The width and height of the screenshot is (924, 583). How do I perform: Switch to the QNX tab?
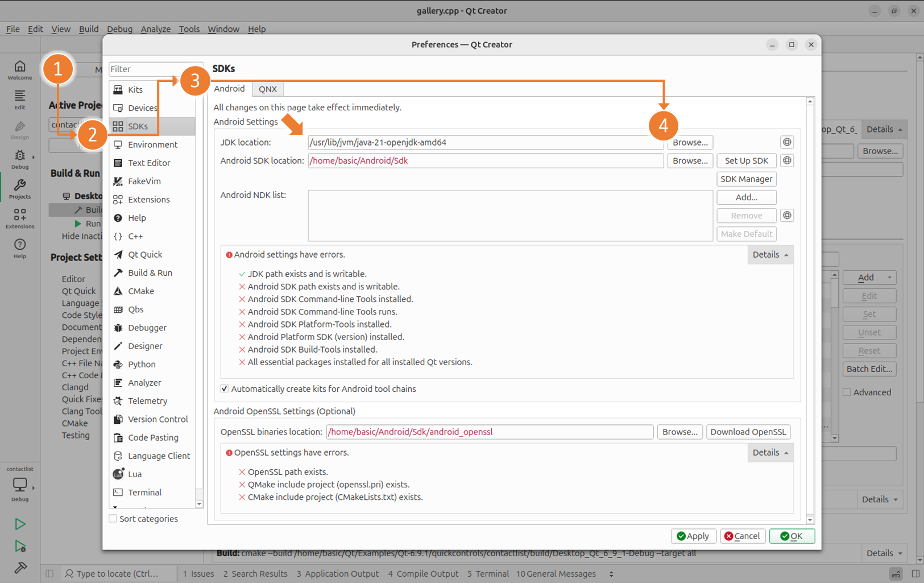268,89
